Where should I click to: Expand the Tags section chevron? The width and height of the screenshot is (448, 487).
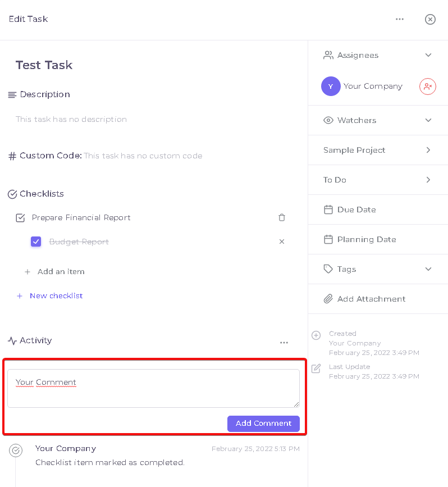[428, 269]
